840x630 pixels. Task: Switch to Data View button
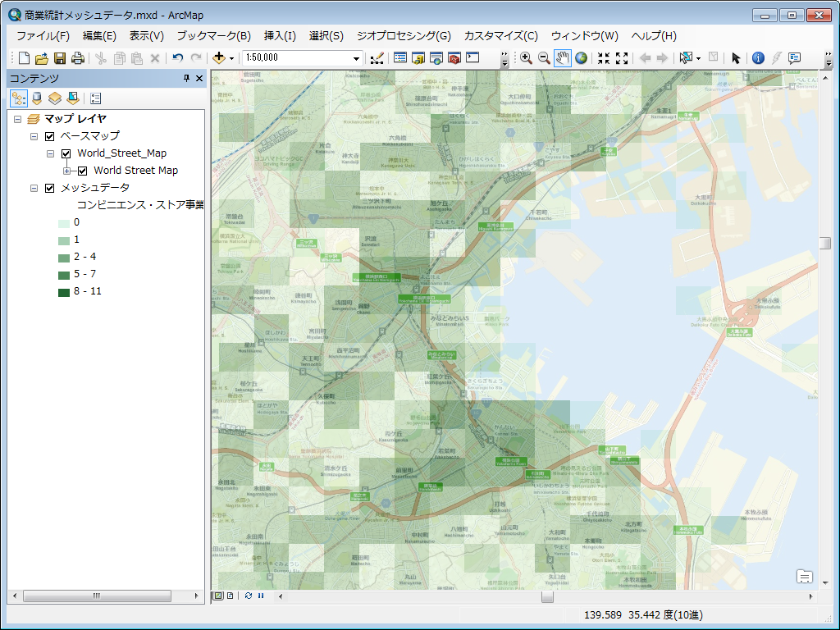pos(218,596)
